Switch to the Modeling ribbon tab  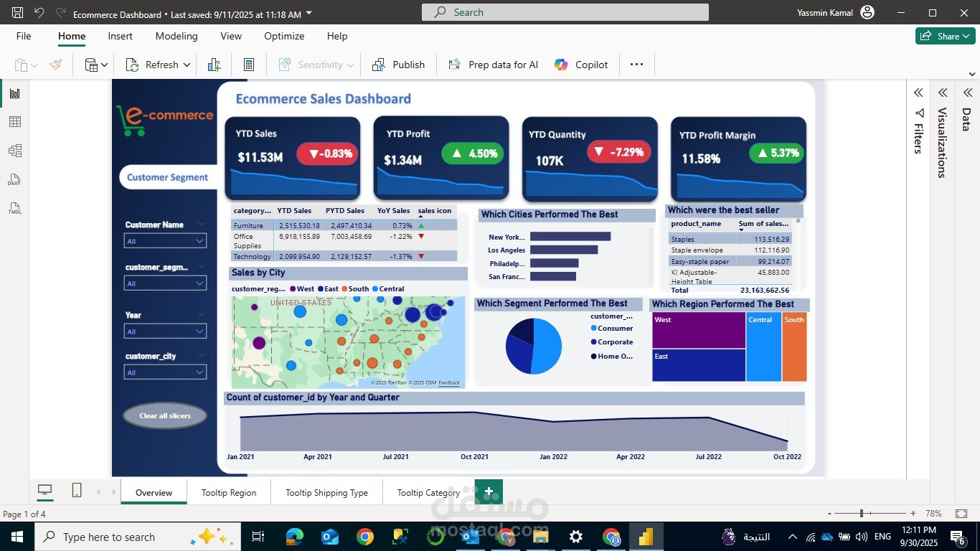click(176, 36)
